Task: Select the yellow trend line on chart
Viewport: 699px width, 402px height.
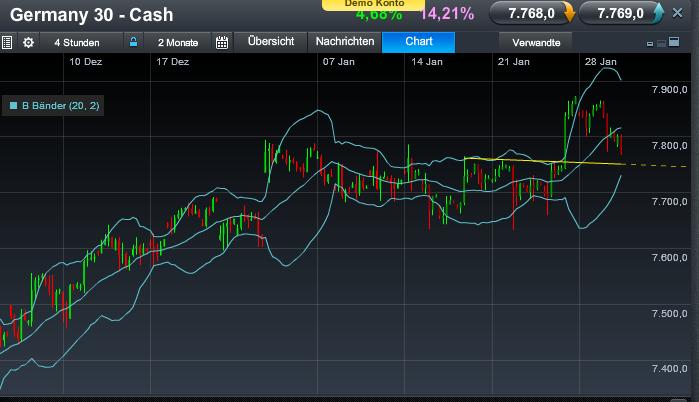Action: coord(544,161)
